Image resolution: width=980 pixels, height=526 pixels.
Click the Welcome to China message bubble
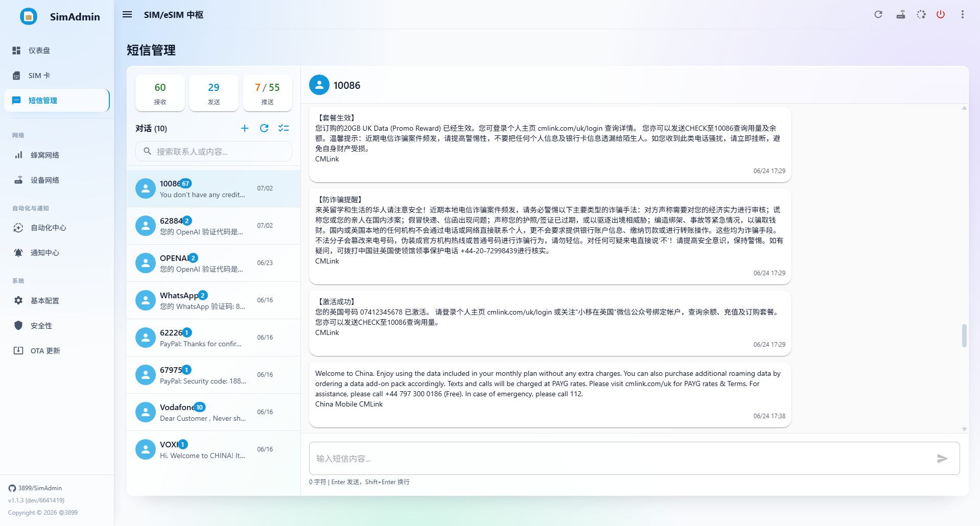[x=550, y=394]
